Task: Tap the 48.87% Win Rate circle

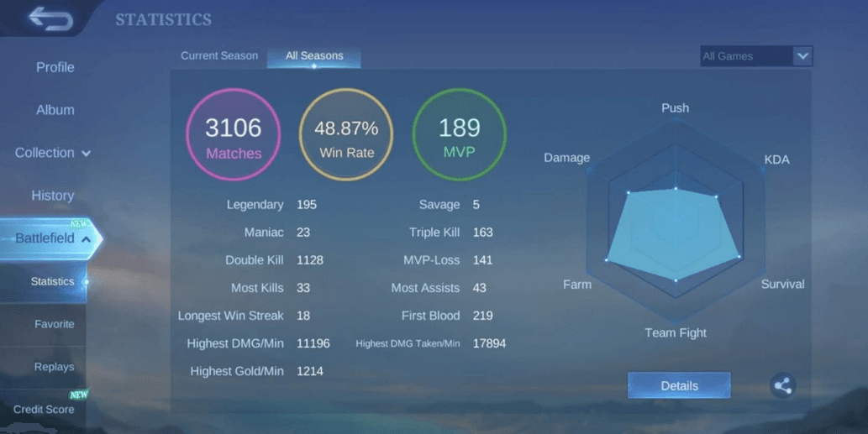Action: point(346,134)
